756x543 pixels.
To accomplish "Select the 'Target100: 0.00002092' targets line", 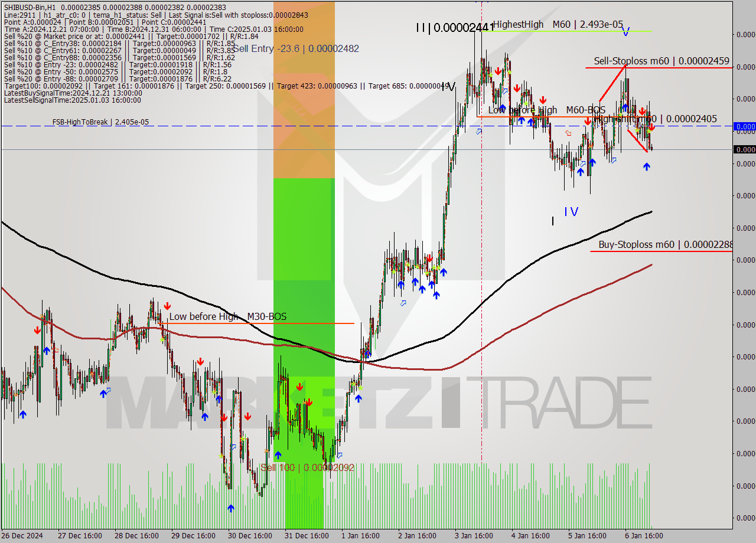I will pos(227,86).
